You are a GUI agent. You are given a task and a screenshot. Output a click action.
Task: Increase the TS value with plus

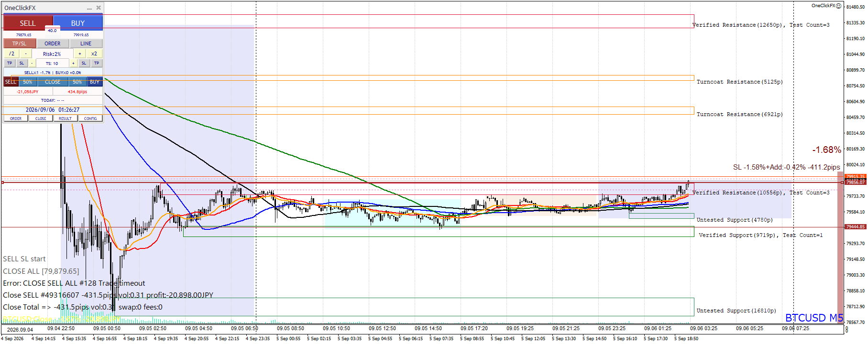73,63
